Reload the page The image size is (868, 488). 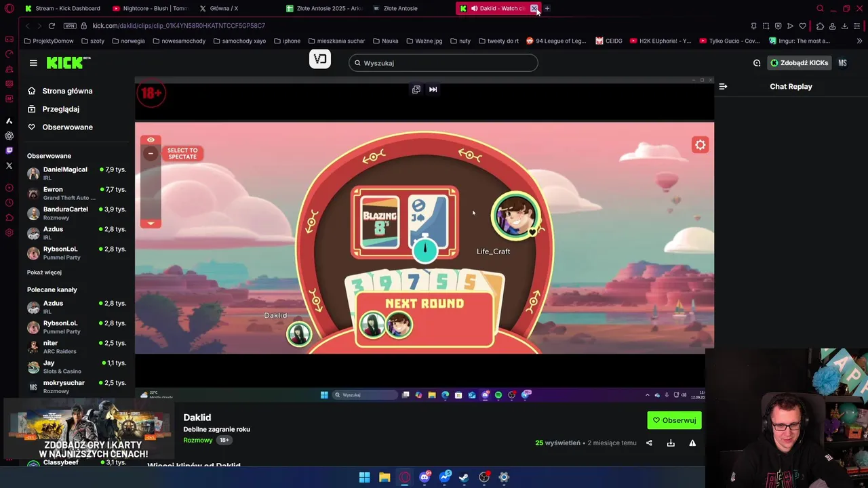click(52, 26)
